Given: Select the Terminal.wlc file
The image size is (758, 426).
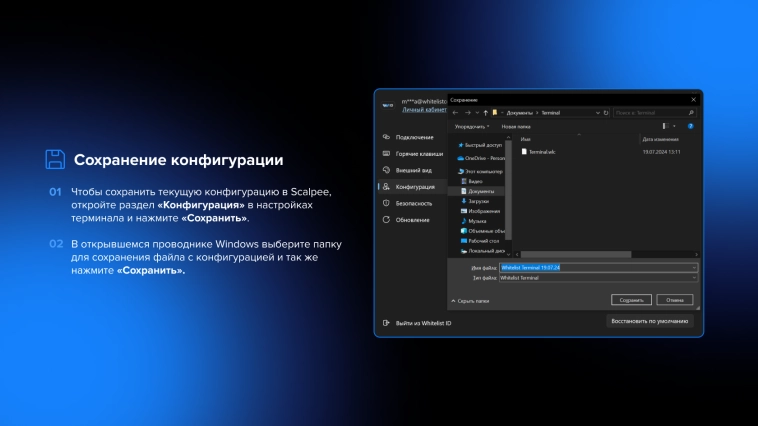Looking at the screenshot, I should pyautogui.click(x=538, y=152).
